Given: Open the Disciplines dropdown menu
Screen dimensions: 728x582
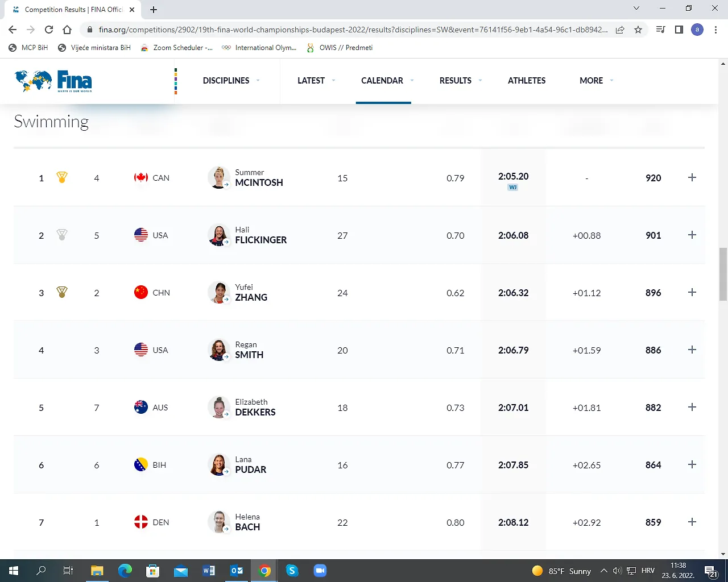Looking at the screenshot, I should pyautogui.click(x=231, y=81).
